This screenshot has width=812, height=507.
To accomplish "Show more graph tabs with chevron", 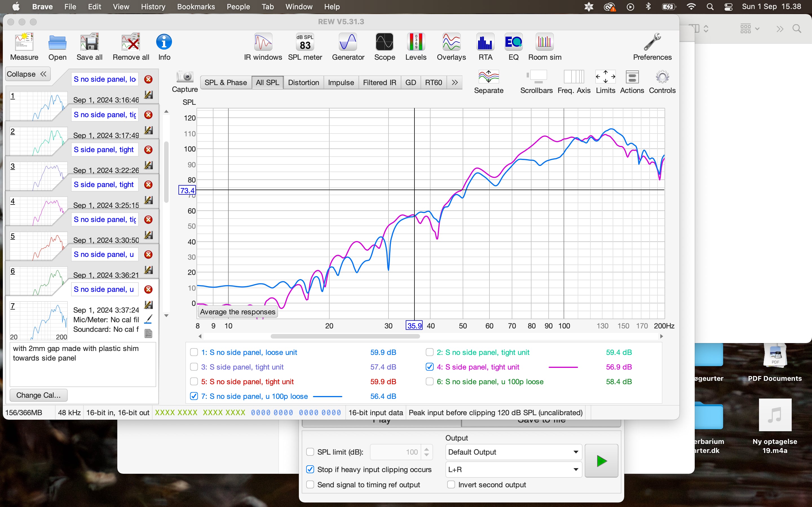I will [455, 83].
